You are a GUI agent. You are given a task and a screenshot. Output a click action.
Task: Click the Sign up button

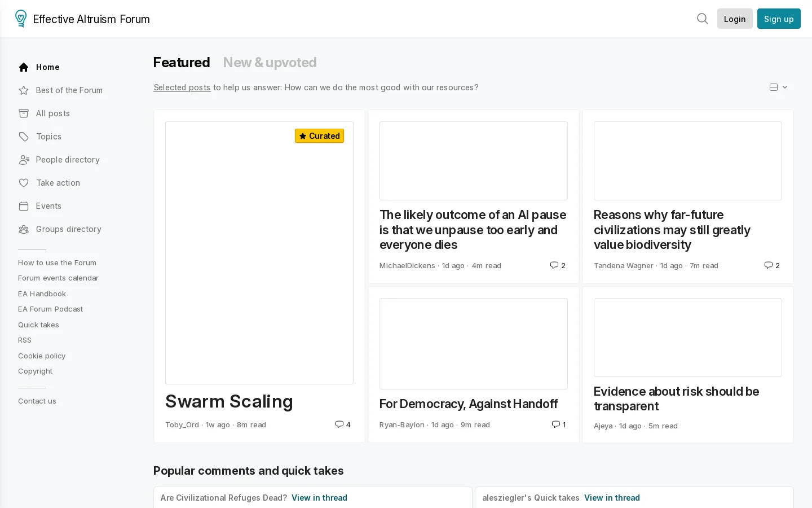779,19
